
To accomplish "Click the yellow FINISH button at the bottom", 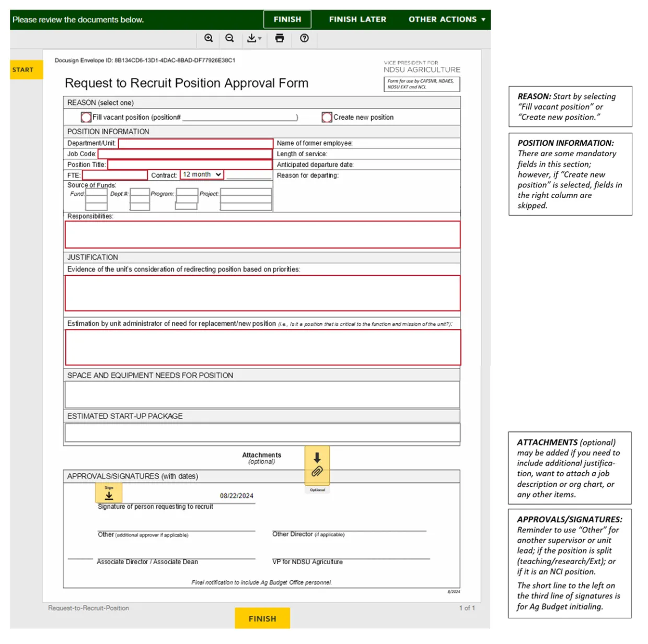I will pos(262,618).
